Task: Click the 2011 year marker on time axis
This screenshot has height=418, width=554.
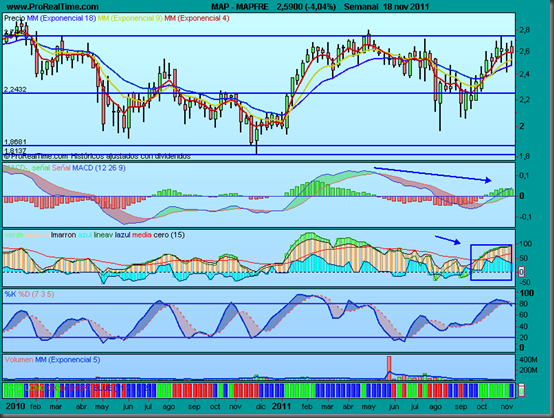Action: click(x=281, y=407)
